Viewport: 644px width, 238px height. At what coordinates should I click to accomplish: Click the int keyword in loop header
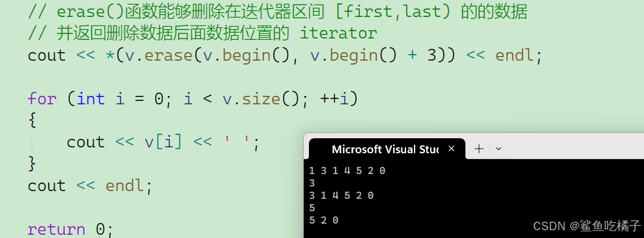91,98
